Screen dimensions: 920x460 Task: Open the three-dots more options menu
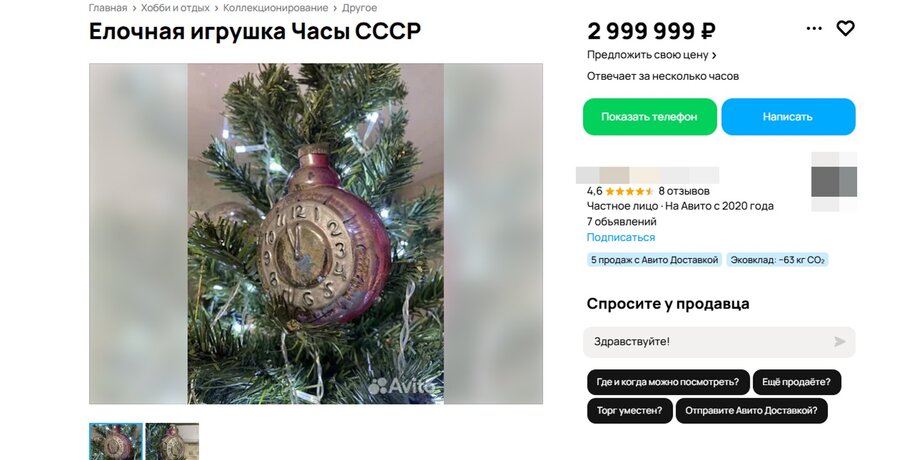814,28
